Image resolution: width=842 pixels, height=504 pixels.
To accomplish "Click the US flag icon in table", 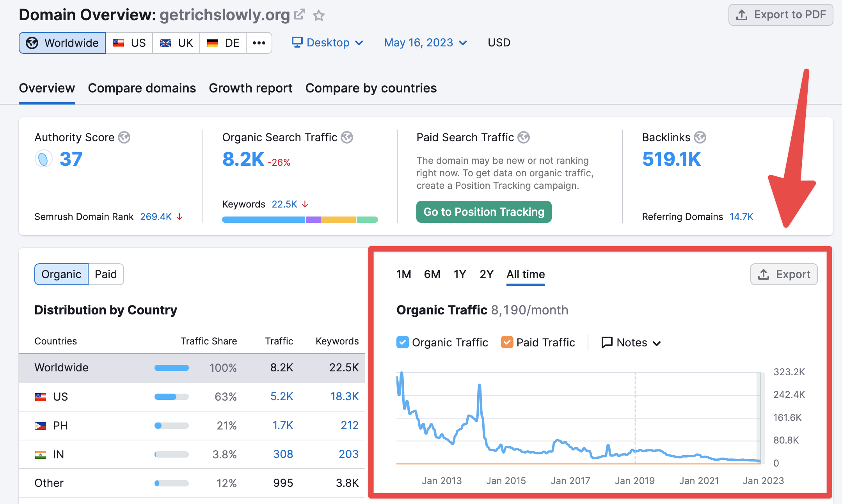I will (x=41, y=397).
